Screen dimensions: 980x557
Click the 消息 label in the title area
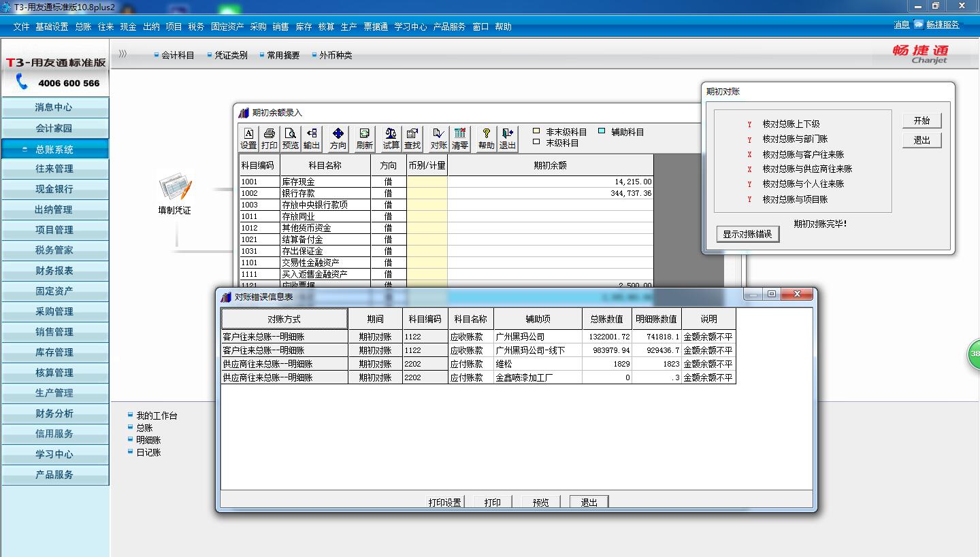click(902, 24)
